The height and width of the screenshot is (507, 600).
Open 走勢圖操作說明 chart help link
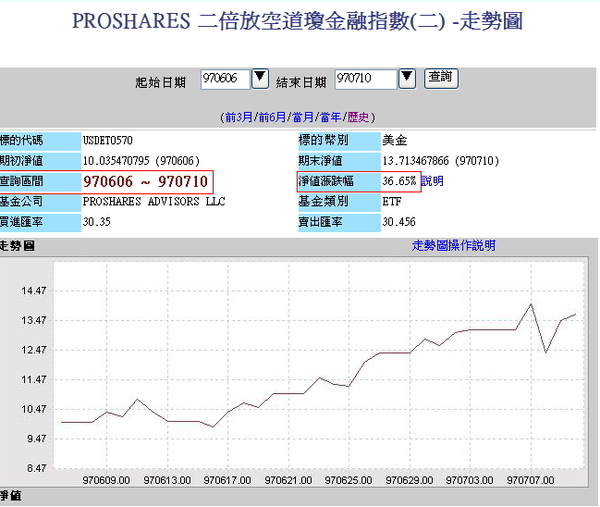tap(453, 245)
